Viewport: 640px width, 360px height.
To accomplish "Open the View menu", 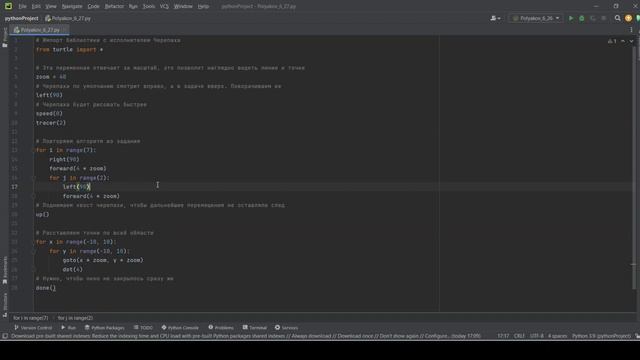I will pos(51,6).
